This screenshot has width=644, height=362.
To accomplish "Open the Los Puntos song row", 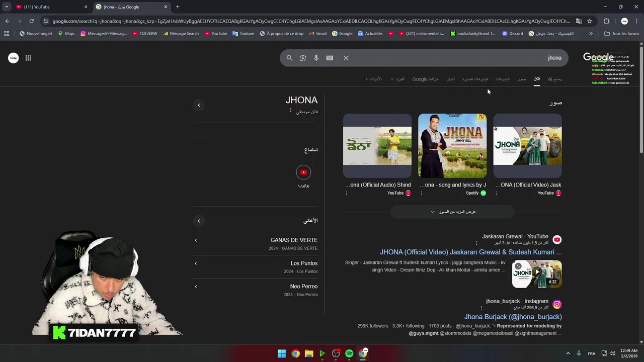I will click(x=256, y=267).
